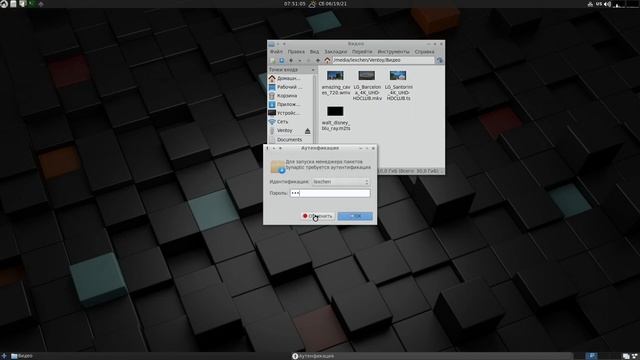Image resolution: width=640 pixels, height=360 pixels.
Task: Go back using the back arrow
Action: [x=291, y=60]
